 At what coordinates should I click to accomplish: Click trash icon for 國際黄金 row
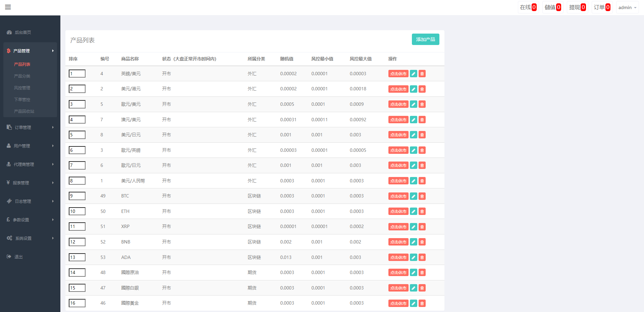(x=422, y=303)
